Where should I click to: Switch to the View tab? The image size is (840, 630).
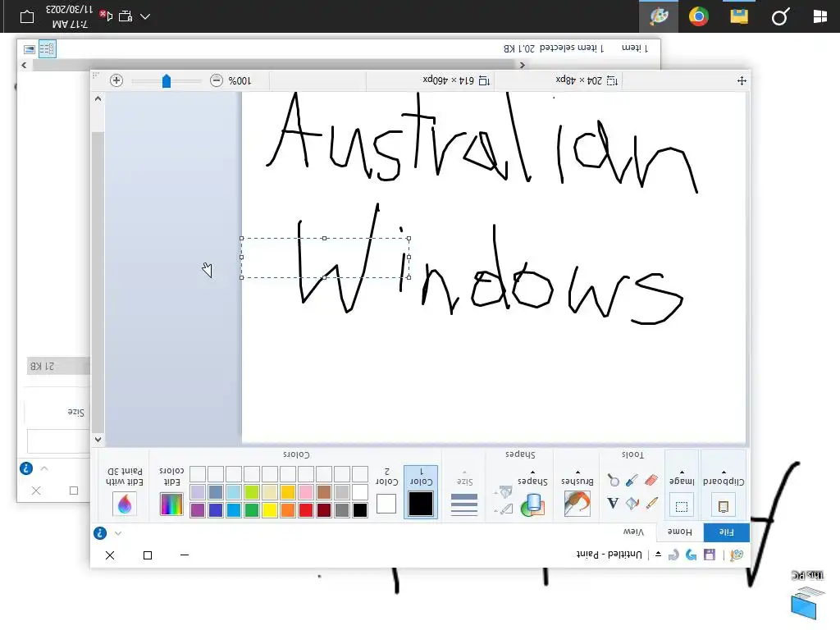633,532
